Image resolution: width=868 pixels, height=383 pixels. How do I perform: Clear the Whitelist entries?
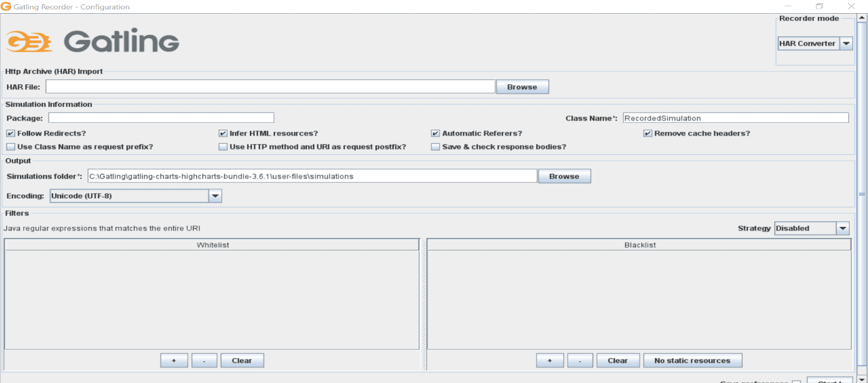[242, 361]
